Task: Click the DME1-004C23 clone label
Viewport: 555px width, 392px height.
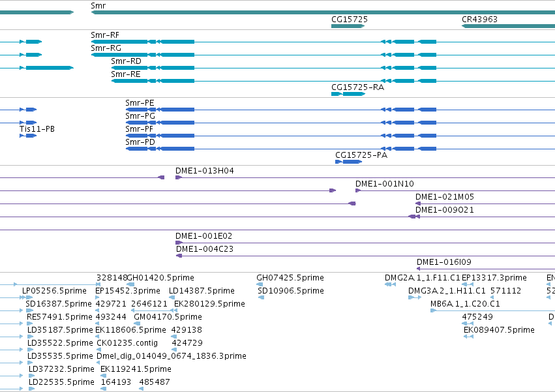Action: (x=205, y=249)
